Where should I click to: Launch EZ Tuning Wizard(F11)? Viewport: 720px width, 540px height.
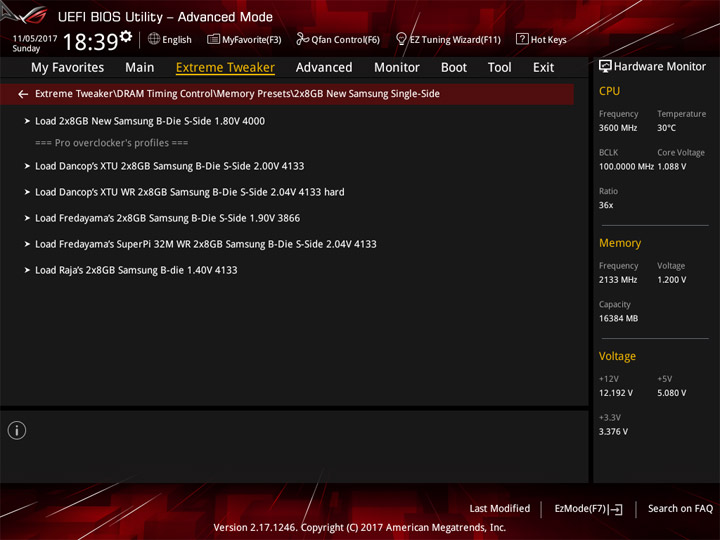[455, 39]
